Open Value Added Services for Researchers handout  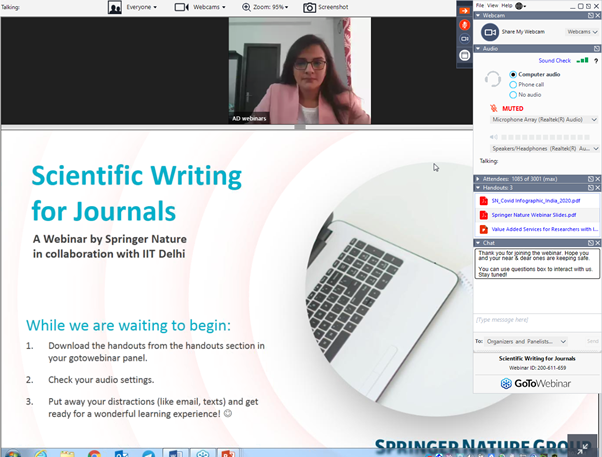point(544,229)
